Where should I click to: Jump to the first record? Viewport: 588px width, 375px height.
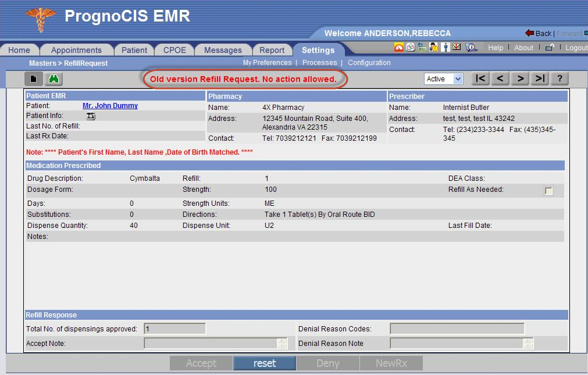(x=480, y=78)
